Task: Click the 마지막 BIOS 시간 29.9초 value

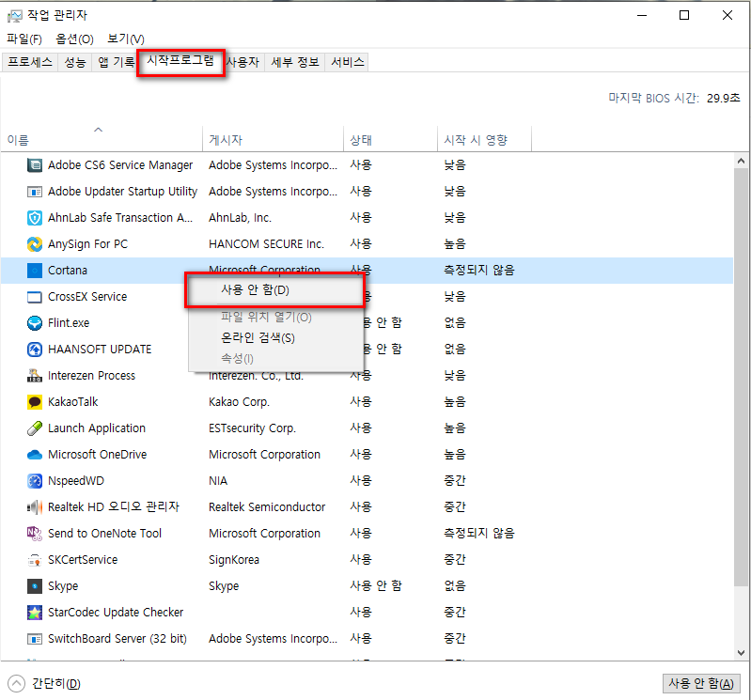Action: click(x=723, y=98)
